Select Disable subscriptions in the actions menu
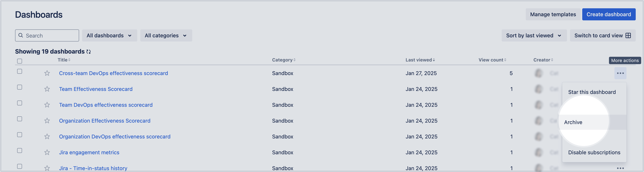644x172 pixels. [x=594, y=152]
